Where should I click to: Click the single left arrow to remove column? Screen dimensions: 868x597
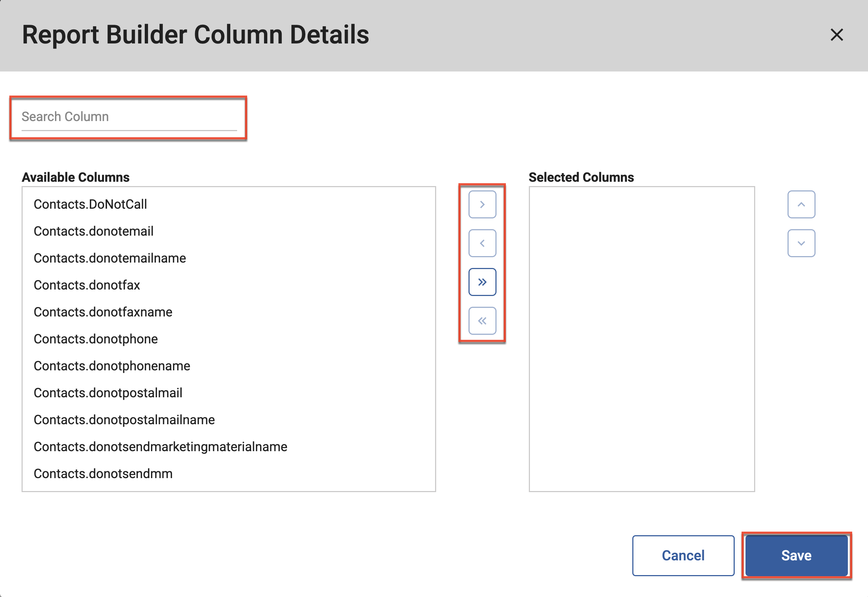coord(482,243)
